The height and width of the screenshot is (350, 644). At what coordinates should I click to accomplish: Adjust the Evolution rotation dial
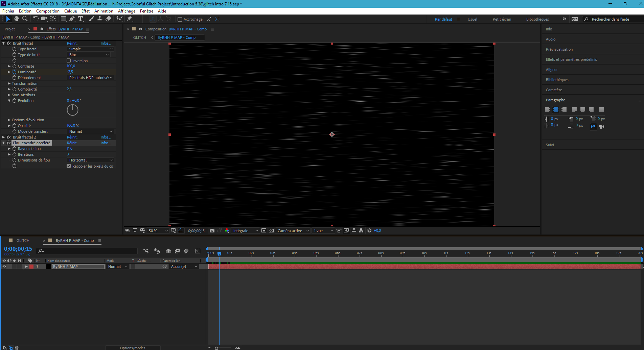pos(72,110)
